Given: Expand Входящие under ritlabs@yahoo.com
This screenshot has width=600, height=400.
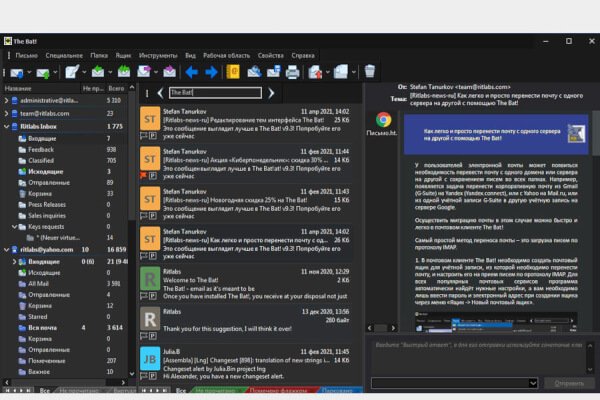Looking at the screenshot, I should (14, 262).
